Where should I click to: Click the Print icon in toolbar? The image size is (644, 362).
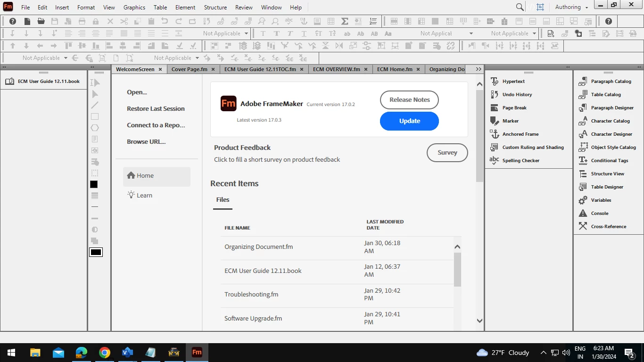pos(82,21)
